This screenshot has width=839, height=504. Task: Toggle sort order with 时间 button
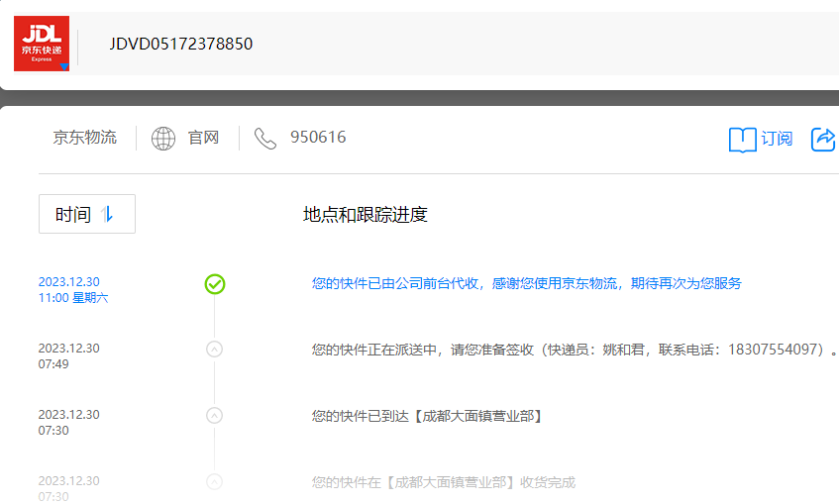(87, 214)
